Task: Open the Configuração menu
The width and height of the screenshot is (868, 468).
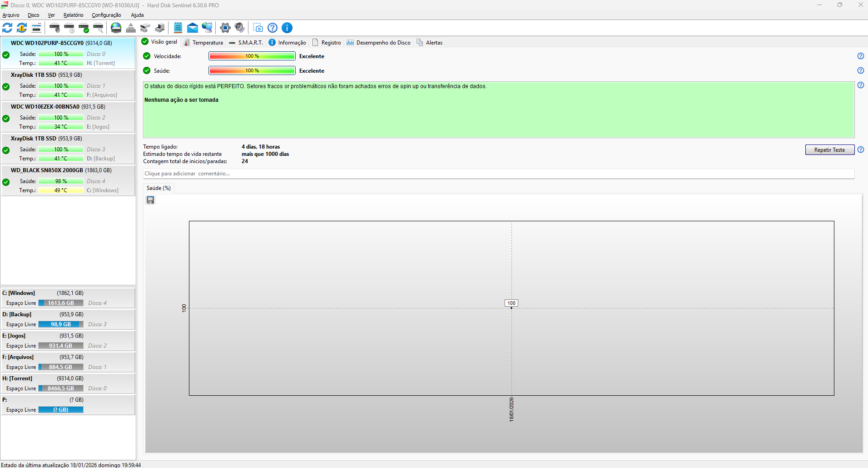Action: tap(106, 15)
